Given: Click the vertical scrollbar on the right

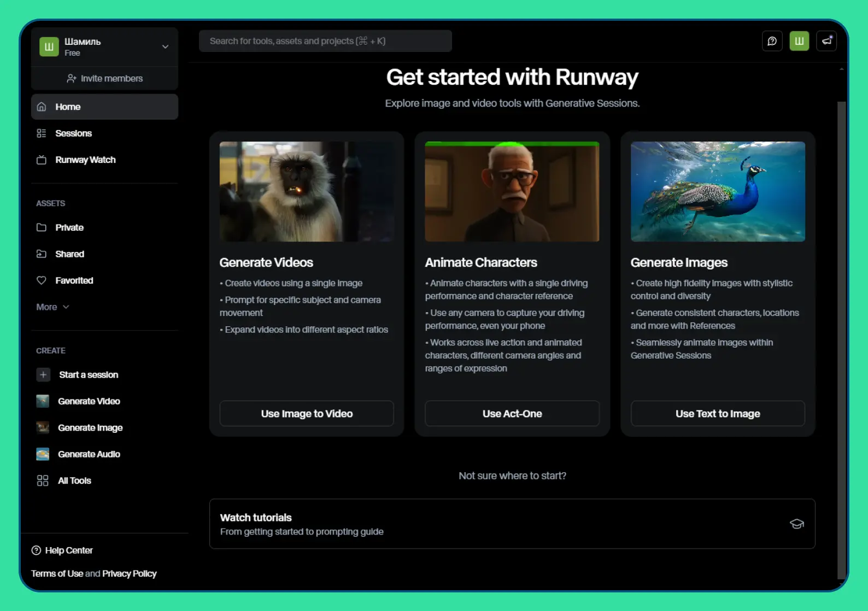Looking at the screenshot, I should [841, 328].
